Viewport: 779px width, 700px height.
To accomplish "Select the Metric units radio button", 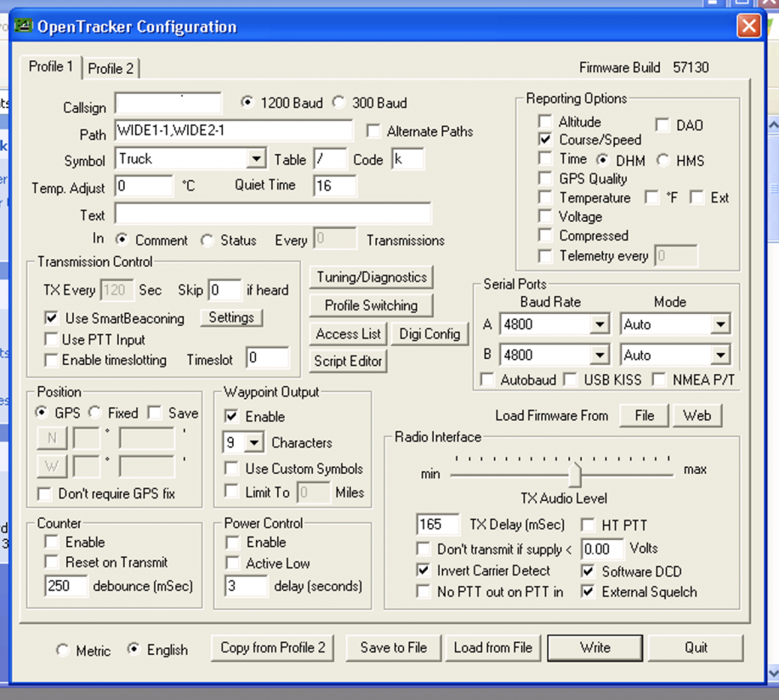I will [x=63, y=651].
